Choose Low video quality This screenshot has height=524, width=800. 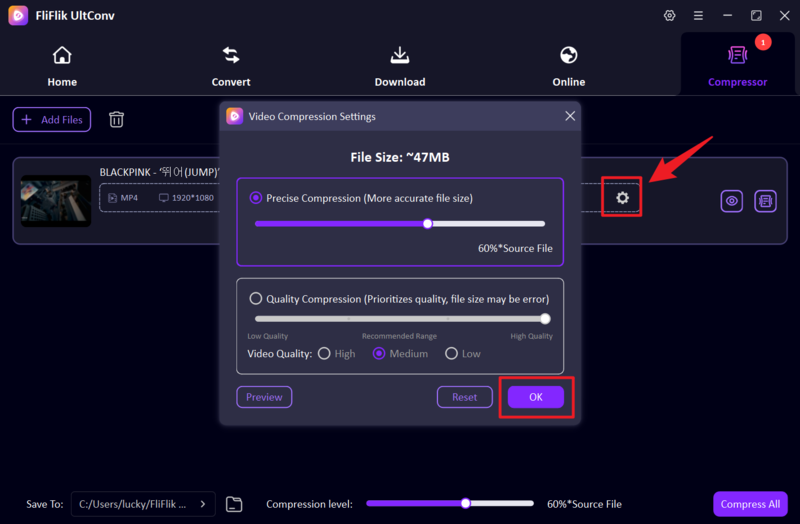(x=451, y=354)
